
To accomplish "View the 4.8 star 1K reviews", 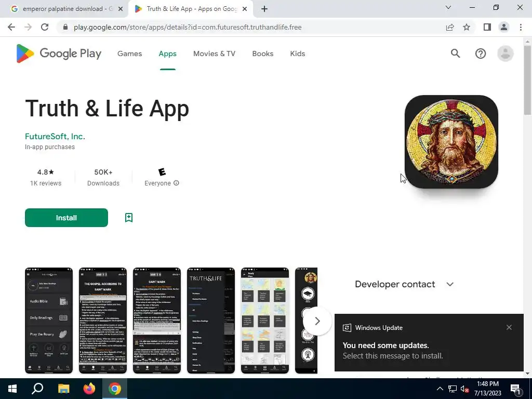I will pos(46,178).
